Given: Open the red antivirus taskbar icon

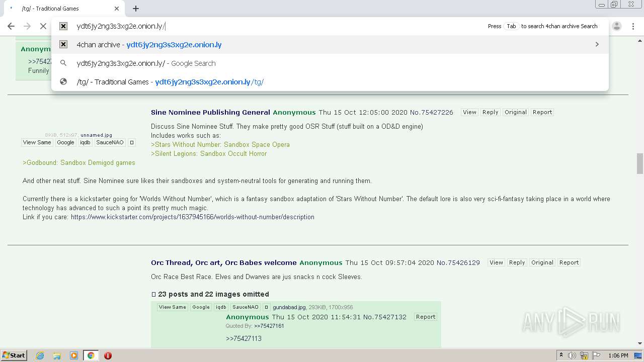Looking at the screenshot, I should tap(108, 355).
